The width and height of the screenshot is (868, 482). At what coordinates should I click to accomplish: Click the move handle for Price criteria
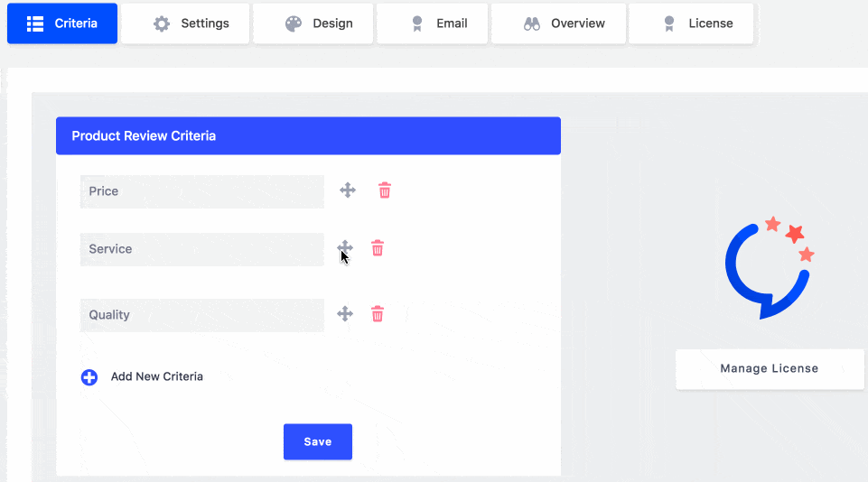(348, 190)
